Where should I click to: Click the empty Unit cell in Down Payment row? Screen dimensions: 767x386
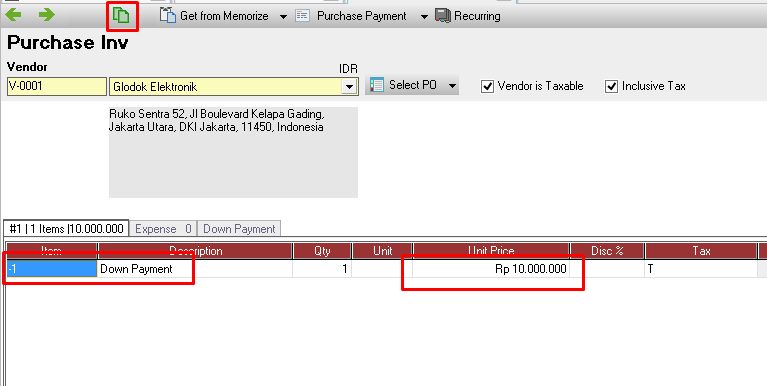383,269
